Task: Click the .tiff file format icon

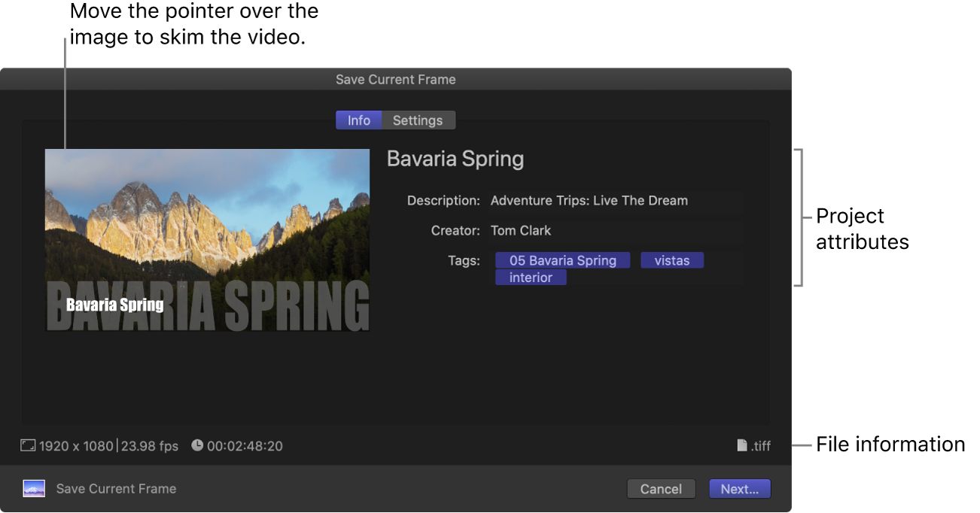Action: (743, 445)
